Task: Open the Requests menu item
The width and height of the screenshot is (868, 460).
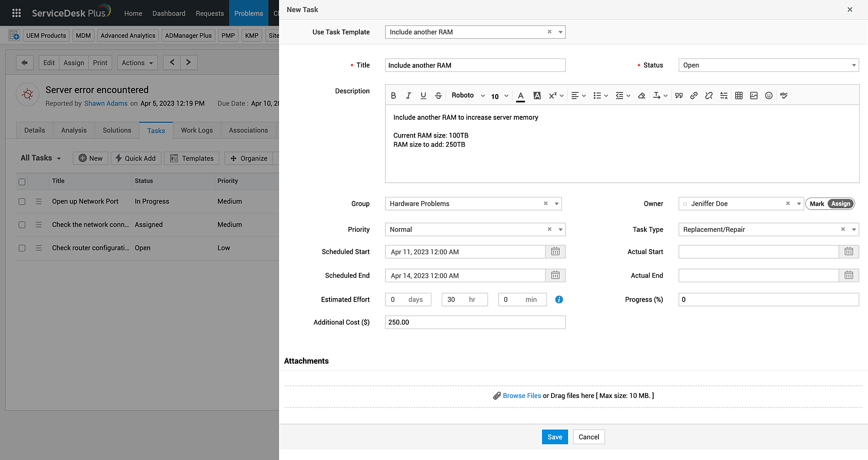Action: 210,13
